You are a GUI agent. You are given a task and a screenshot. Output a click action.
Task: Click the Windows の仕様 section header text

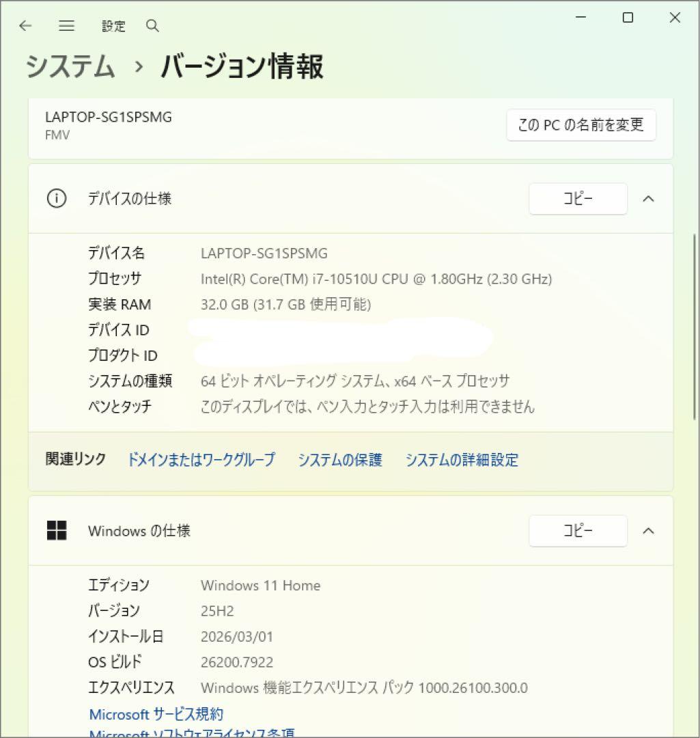139,531
